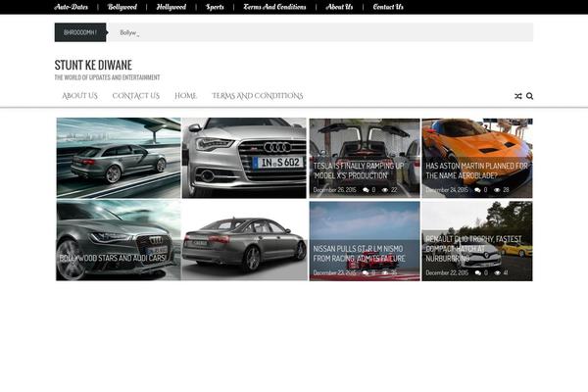The height and width of the screenshot is (392, 588).
Task: Click grey Audi sedan rear view thumbnail
Action: [244, 240]
